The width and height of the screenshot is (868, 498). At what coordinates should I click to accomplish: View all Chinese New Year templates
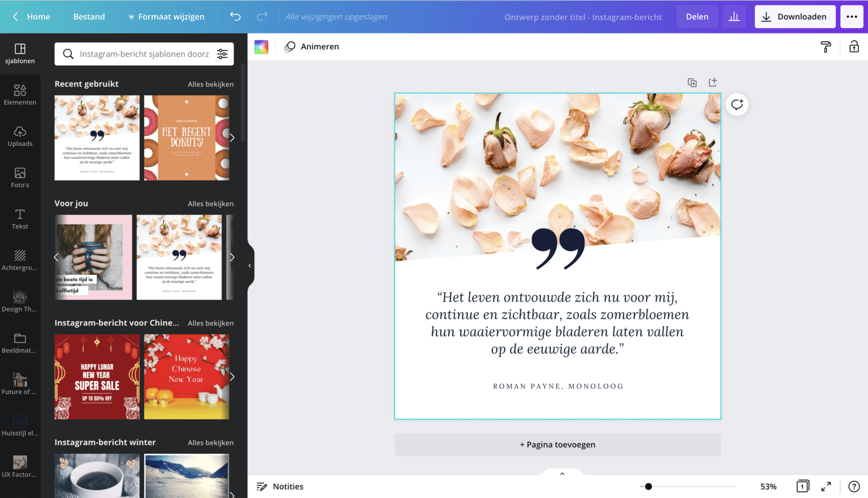(210, 323)
